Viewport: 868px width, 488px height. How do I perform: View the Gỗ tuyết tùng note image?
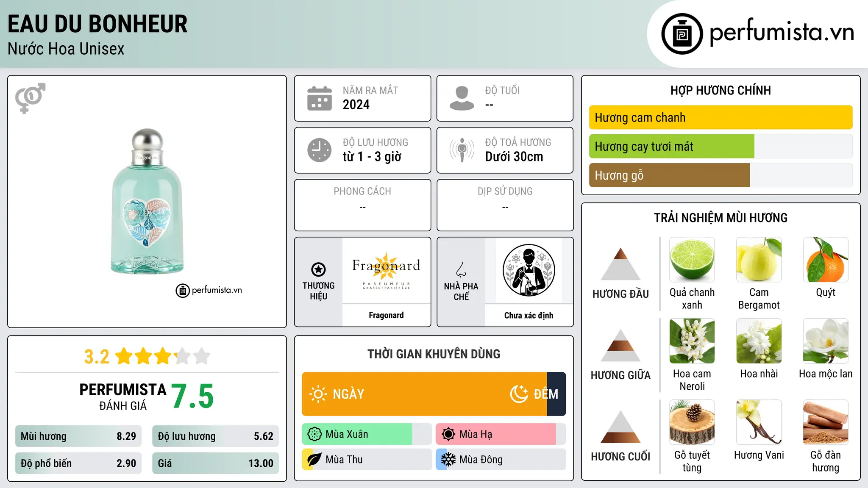tap(692, 422)
